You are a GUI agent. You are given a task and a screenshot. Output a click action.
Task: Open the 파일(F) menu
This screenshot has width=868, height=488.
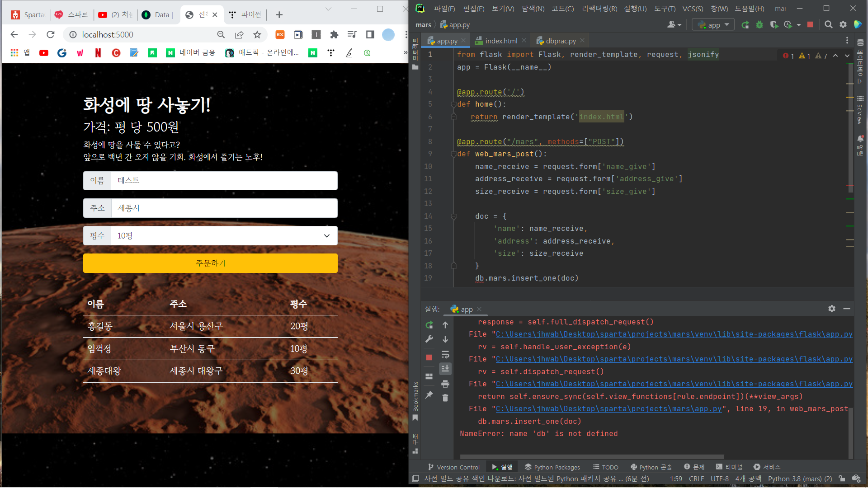tap(444, 9)
